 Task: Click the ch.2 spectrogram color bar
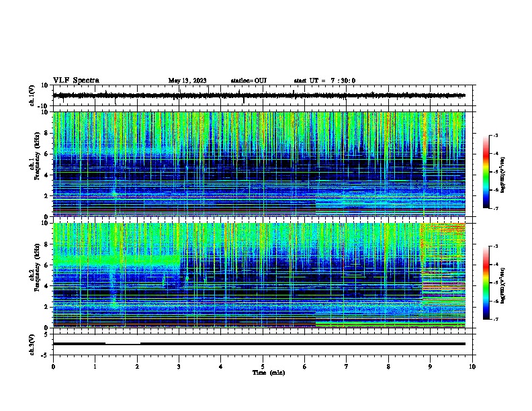coord(486,283)
